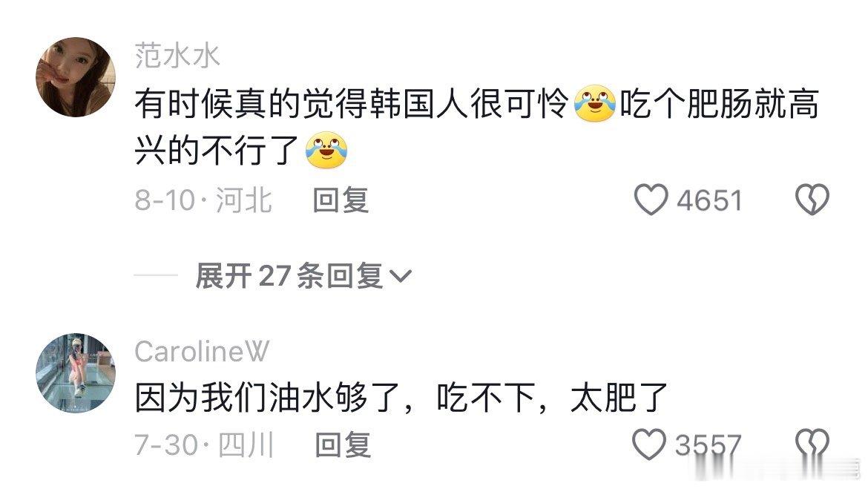Select the comment text 因为我们油水够了
Screen dimensions: 868x489
click(x=401, y=397)
